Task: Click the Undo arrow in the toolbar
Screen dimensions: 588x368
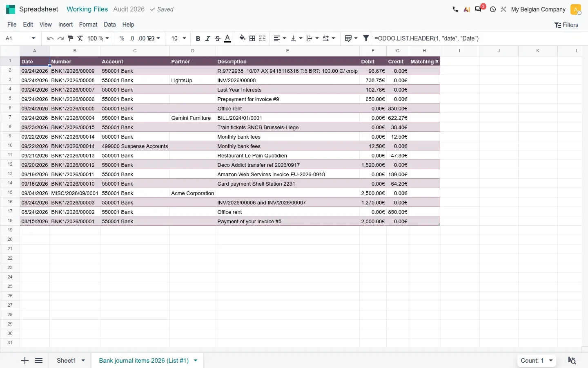Action: (x=50, y=38)
